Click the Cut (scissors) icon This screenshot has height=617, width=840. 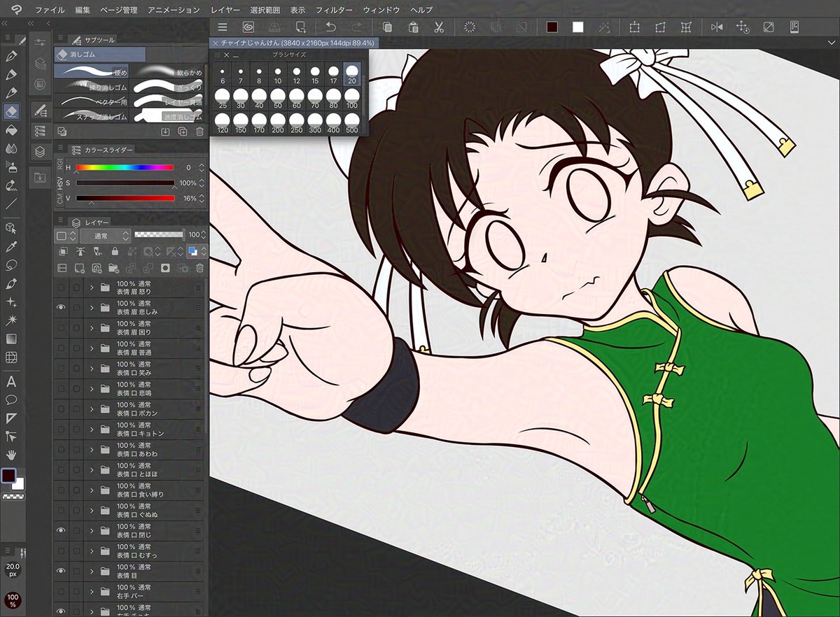pos(439,27)
